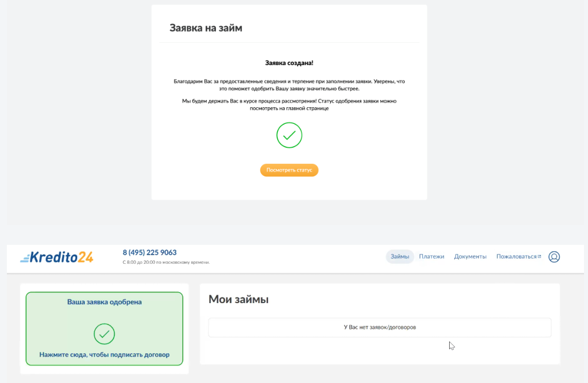Screen dimensions: 588x383
Task: Open the Пожаловаться link
Action: [x=517, y=257]
